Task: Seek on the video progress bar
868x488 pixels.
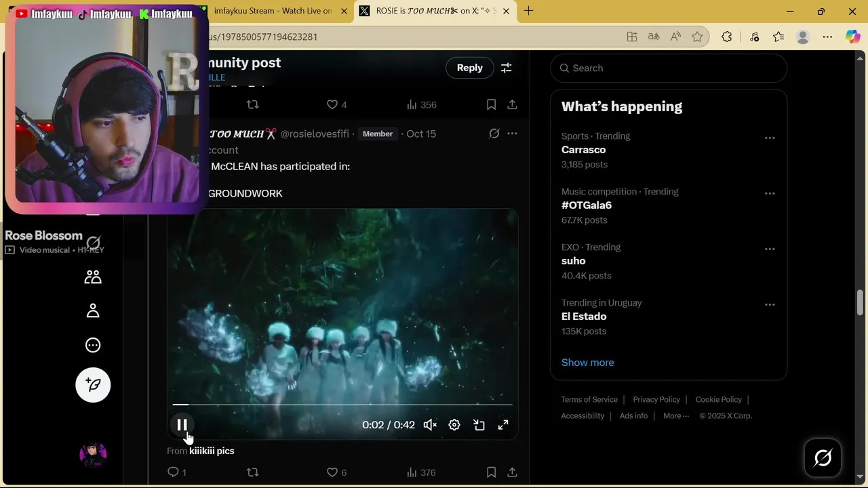Action: [x=342, y=405]
